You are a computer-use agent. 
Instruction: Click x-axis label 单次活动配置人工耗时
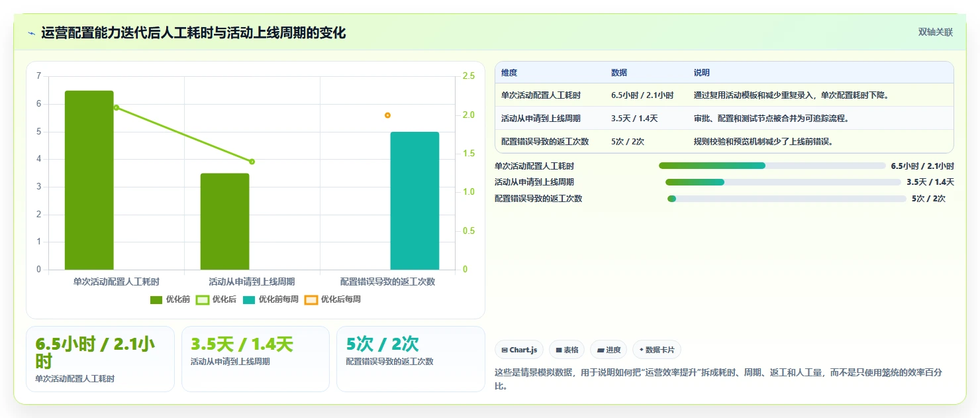click(116, 282)
